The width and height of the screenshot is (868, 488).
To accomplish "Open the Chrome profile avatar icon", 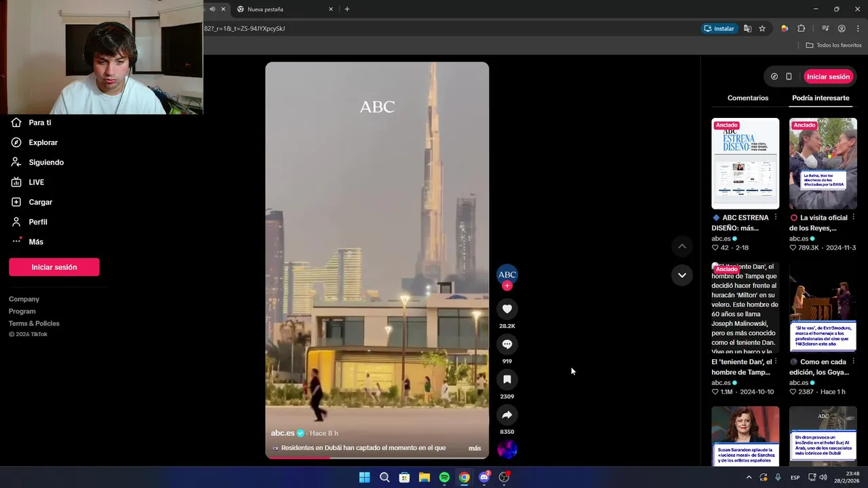I will click(842, 28).
